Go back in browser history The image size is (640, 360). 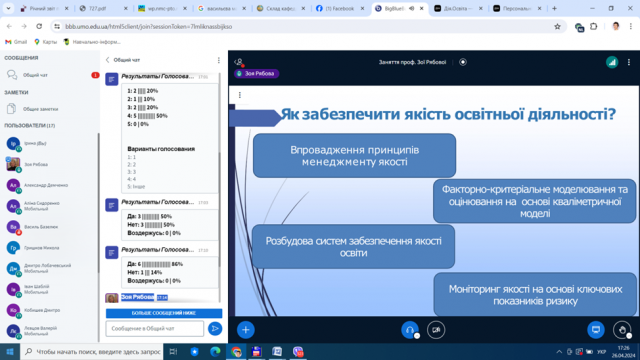point(9,27)
